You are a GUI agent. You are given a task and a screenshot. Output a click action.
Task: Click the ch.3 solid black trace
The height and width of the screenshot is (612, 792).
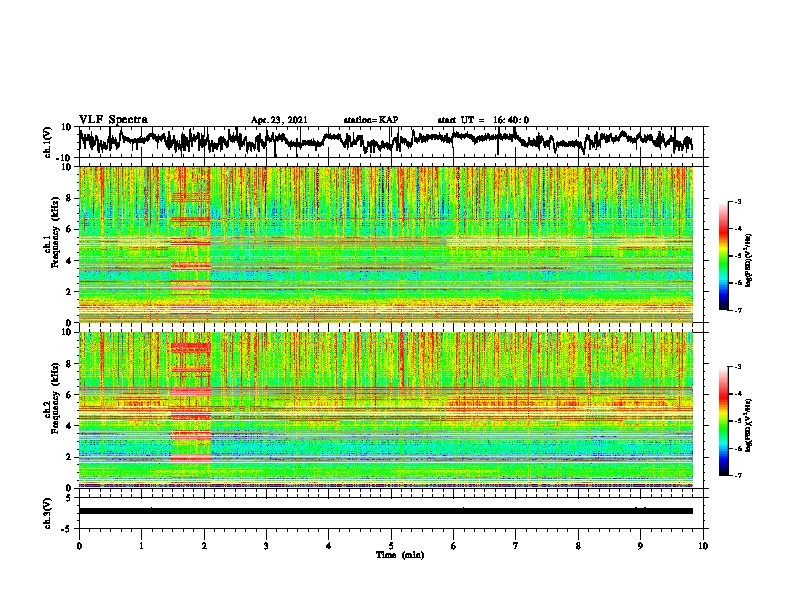coord(385,511)
